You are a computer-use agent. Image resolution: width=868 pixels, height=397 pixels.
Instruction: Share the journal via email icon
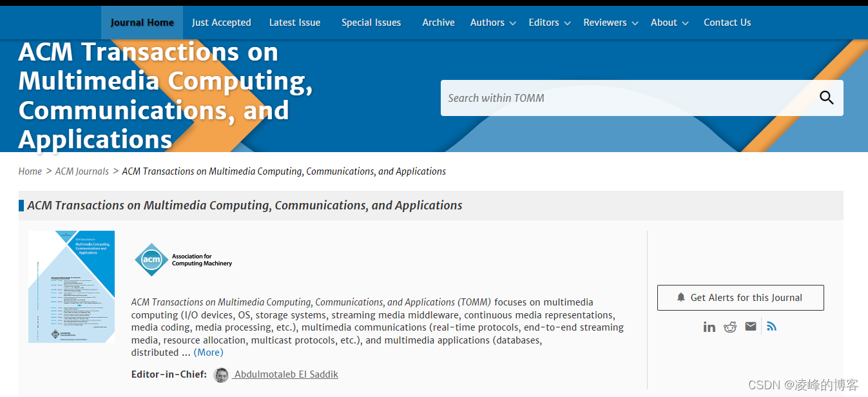751,326
